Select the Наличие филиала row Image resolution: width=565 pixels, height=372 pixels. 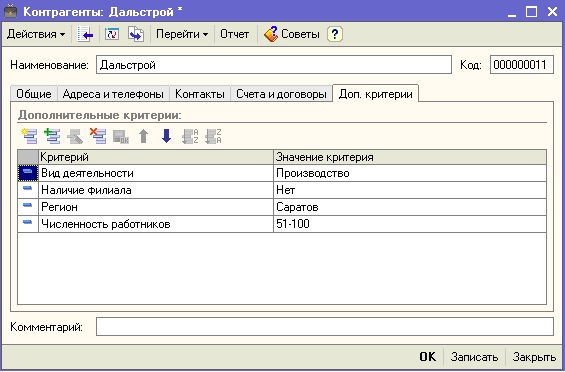pyautogui.click(x=282, y=190)
